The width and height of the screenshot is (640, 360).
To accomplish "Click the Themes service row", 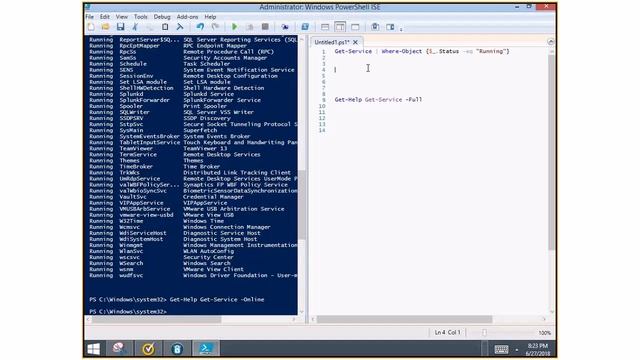I will pos(146,160).
